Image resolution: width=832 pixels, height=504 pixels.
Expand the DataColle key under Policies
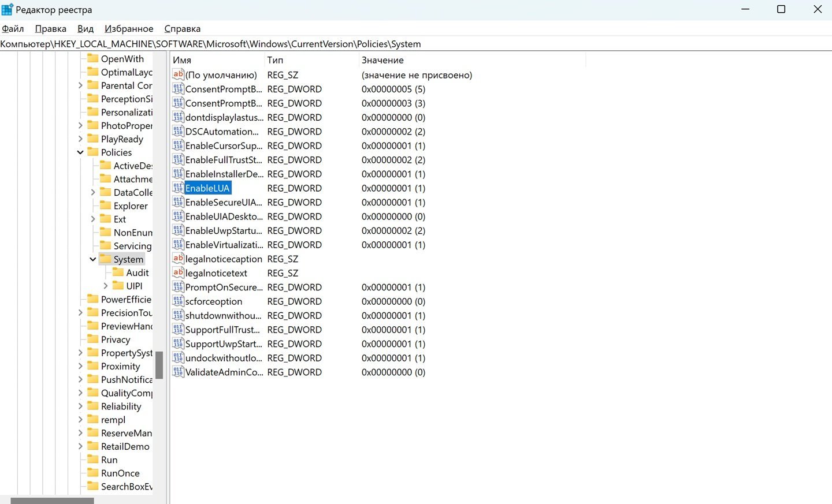click(93, 192)
